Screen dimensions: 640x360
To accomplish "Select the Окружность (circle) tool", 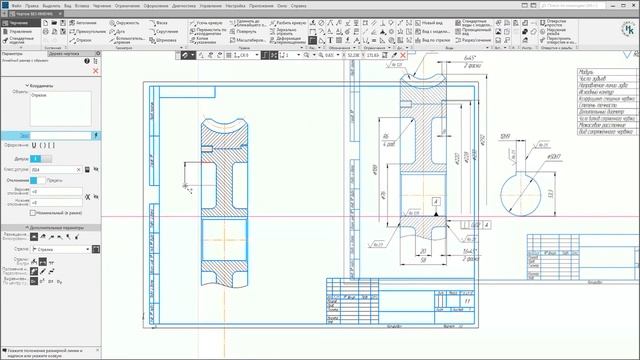I will (x=124, y=23).
